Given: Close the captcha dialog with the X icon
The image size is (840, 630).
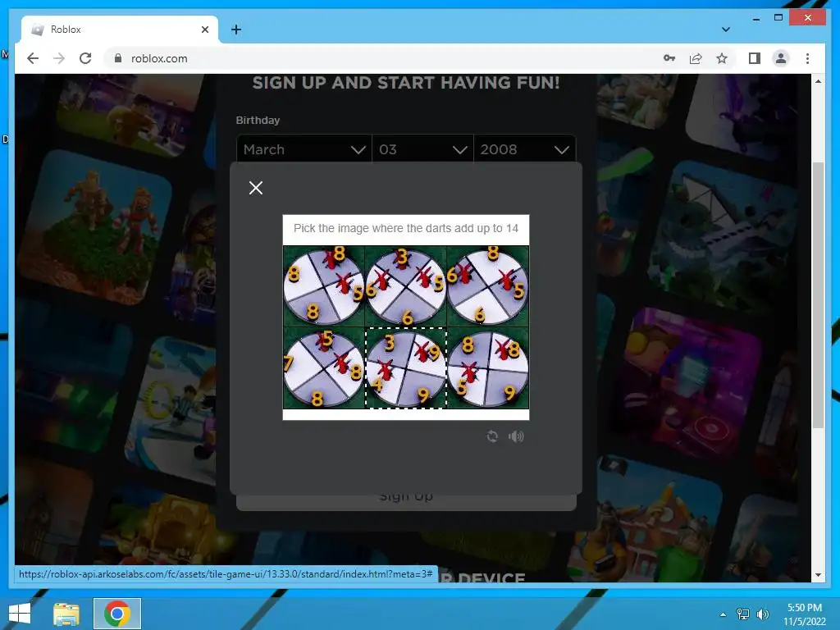Looking at the screenshot, I should [256, 188].
